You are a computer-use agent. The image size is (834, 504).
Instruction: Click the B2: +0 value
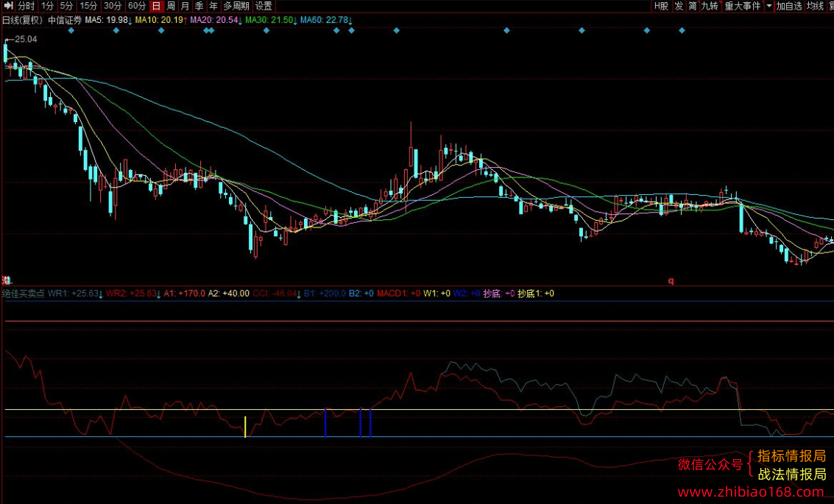click(x=361, y=294)
